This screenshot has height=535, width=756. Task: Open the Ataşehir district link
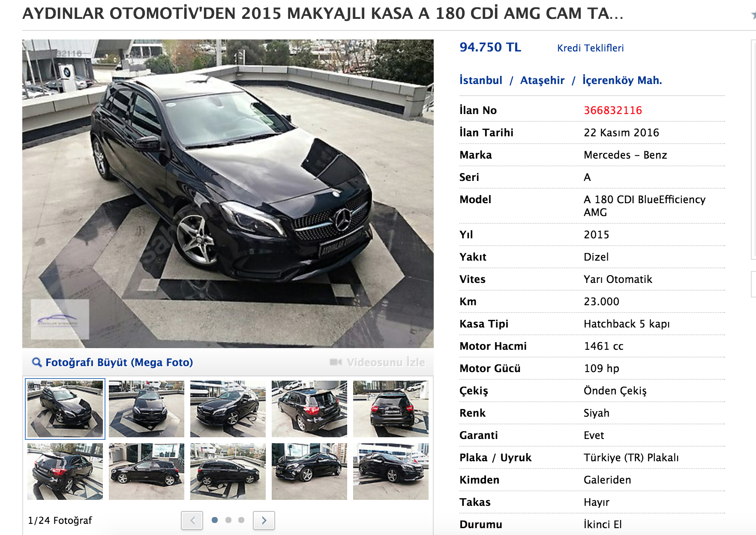click(x=542, y=80)
